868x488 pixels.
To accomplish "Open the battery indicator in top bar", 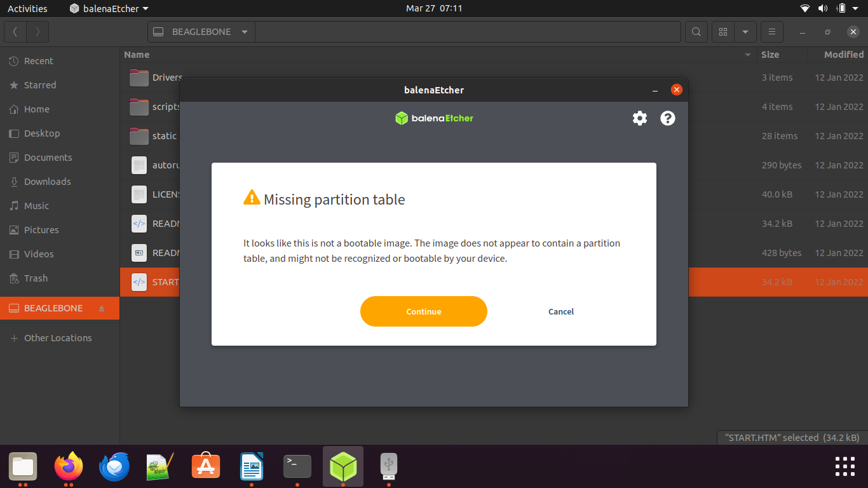I will [x=841, y=9].
